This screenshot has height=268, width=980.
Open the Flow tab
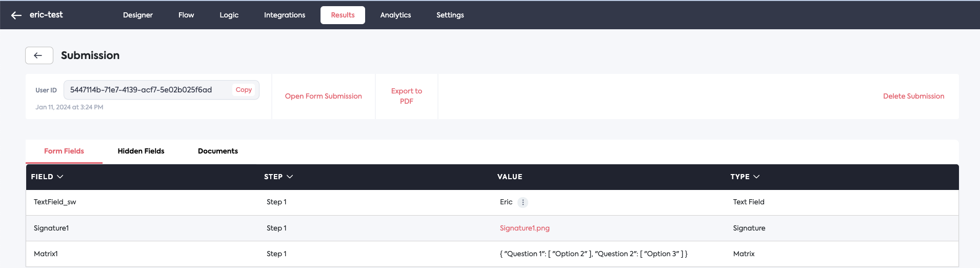coord(186,15)
